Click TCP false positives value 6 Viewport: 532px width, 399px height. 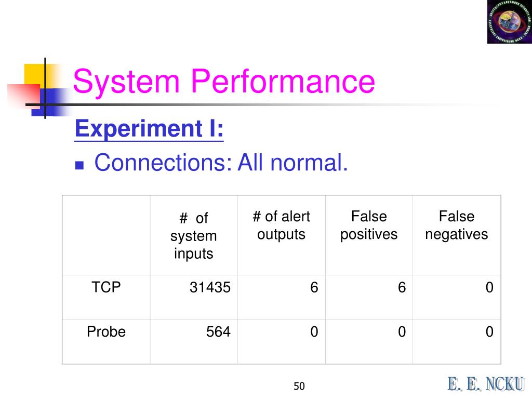(402, 288)
